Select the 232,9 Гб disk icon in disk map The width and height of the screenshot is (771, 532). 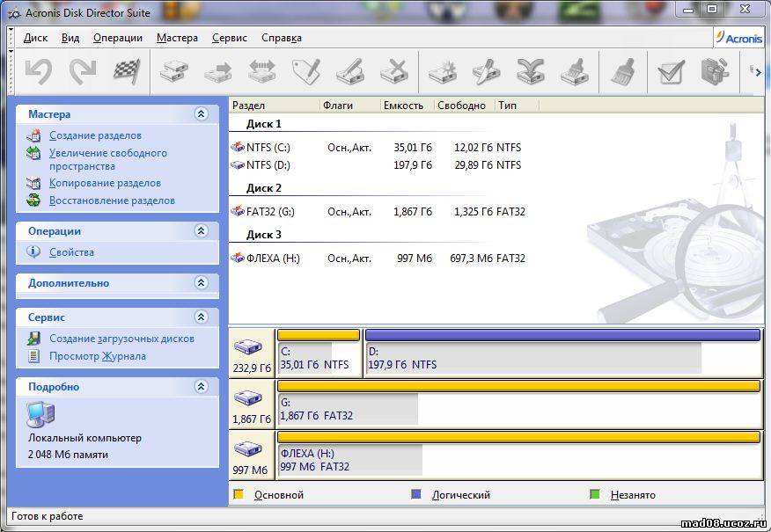coord(248,348)
